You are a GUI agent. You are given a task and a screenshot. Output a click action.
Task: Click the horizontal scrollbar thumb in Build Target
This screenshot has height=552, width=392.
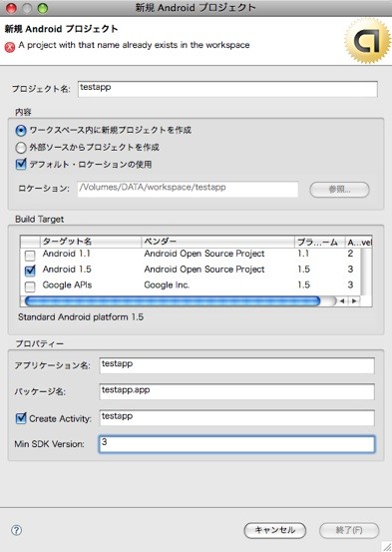[173, 301]
